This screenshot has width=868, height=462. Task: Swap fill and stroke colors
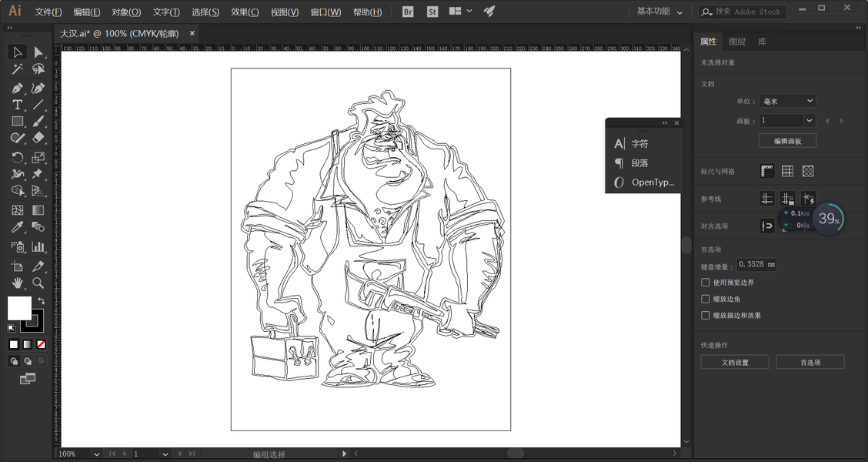[x=41, y=300]
